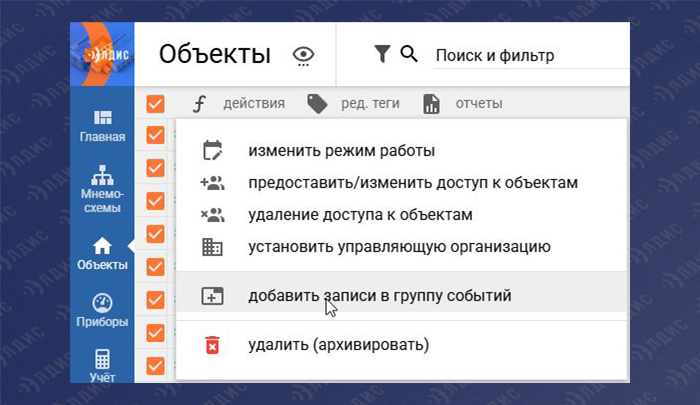Viewport: 700px width, 405px height.
Task: Toggle view options eye icon beside Объекты
Action: (304, 56)
